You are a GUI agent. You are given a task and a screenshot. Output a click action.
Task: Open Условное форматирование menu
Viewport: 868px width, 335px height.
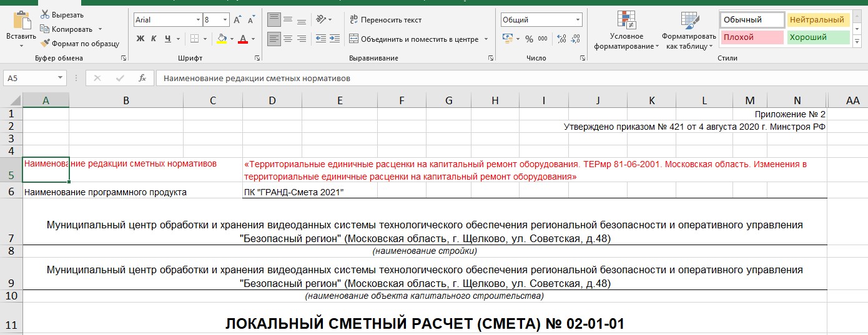[626, 30]
